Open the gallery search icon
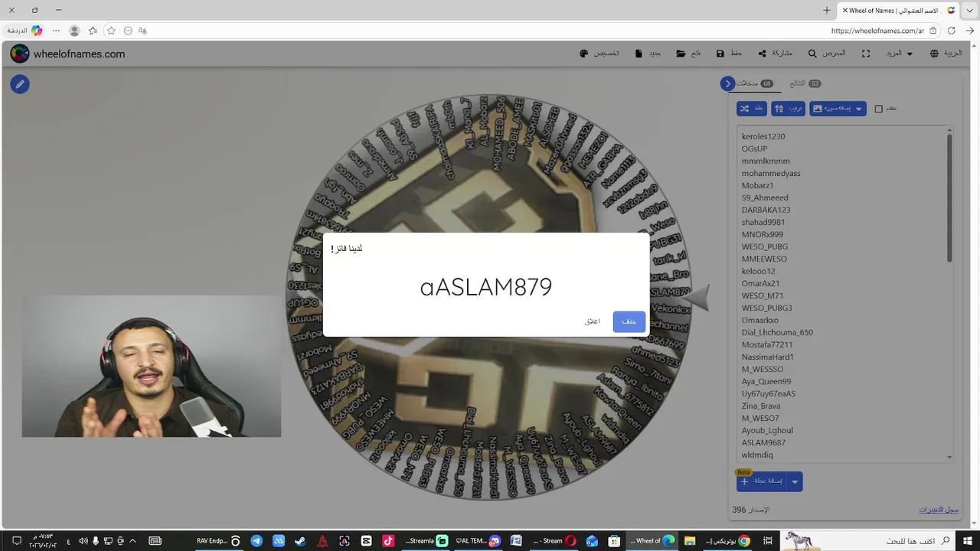This screenshot has width=980, height=551. pyautogui.click(x=827, y=54)
